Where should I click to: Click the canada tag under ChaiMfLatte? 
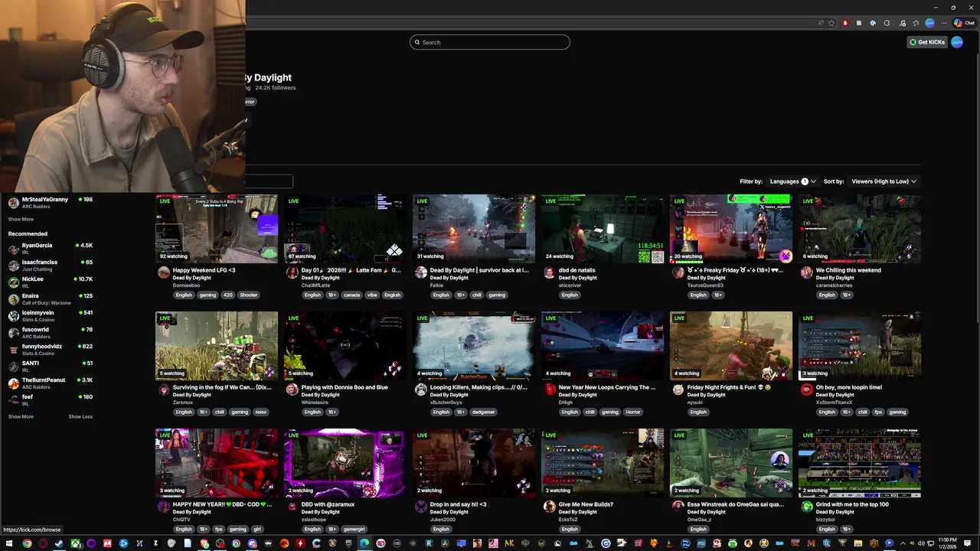(x=351, y=295)
